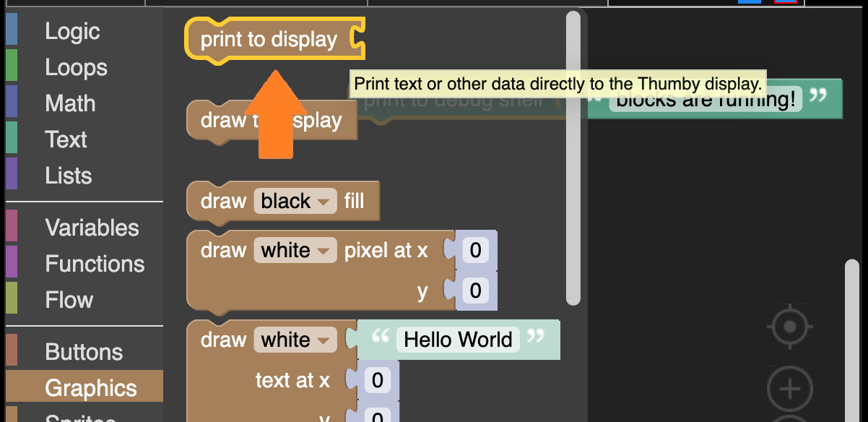The image size is (868, 422).
Task: Expand the black color dropdown in draw fill block
Action: point(295,201)
